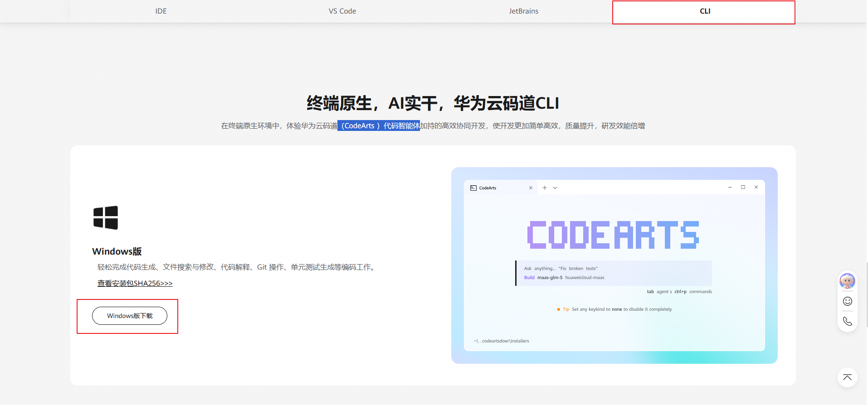868x405 pixels.
Task: Click the smiley feedback icon
Action: (847, 301)
